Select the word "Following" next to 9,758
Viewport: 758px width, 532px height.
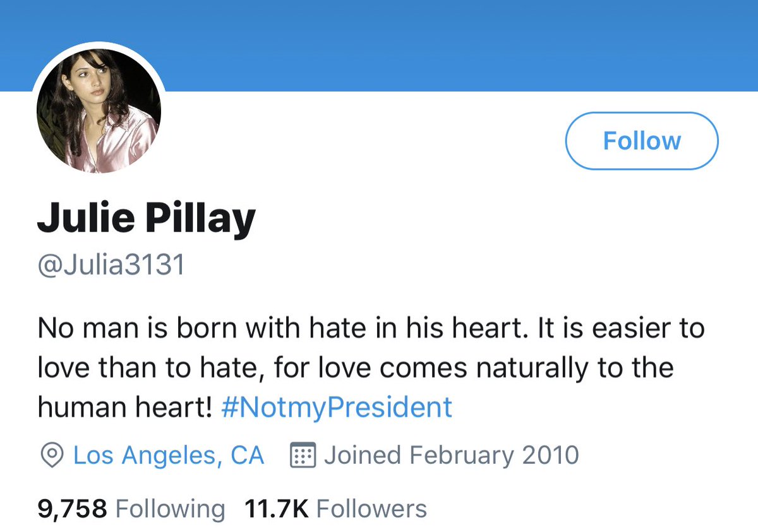pyautogui.click(x=171, y=508)
